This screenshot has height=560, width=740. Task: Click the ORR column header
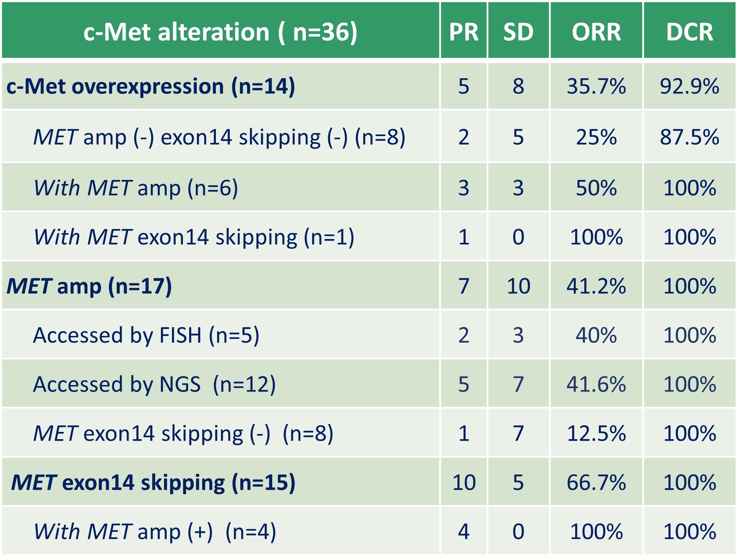click(x=596, y=32)
